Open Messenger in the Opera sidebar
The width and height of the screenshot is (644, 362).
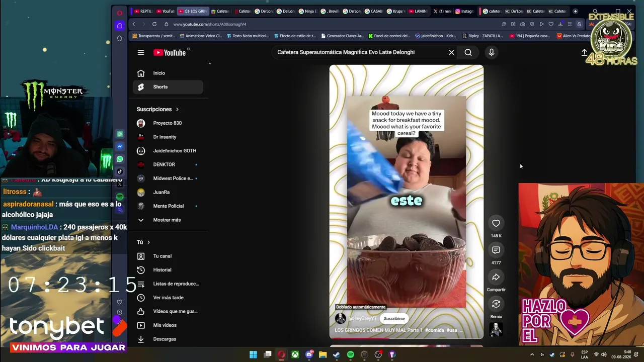pyautogui.click(x=120, y=146)
